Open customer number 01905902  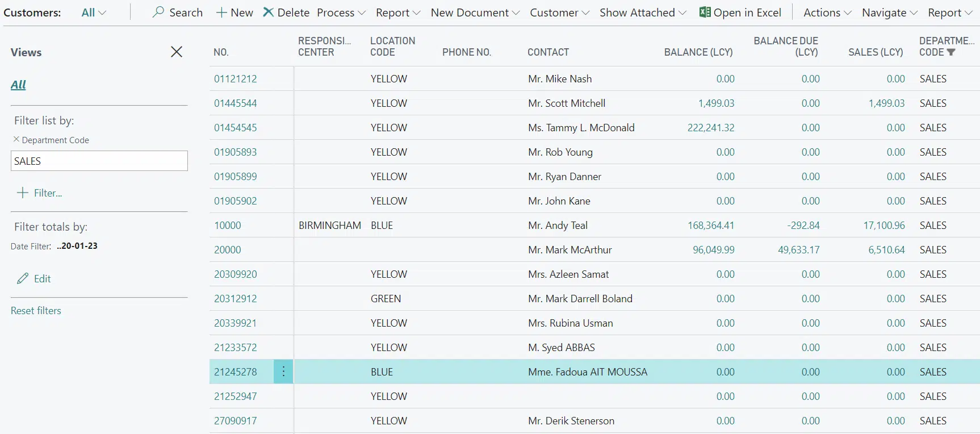(x=236, y=201)
